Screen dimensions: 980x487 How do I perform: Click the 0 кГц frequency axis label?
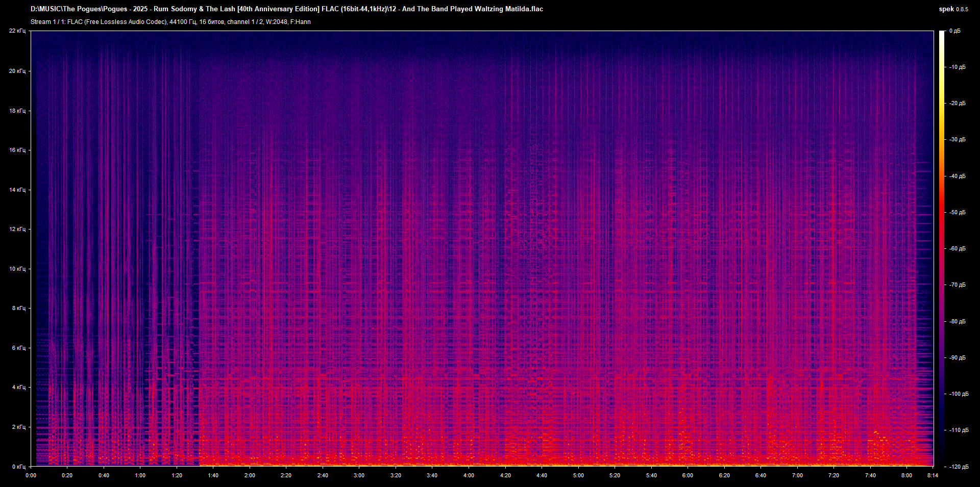(x=19, y=467)
